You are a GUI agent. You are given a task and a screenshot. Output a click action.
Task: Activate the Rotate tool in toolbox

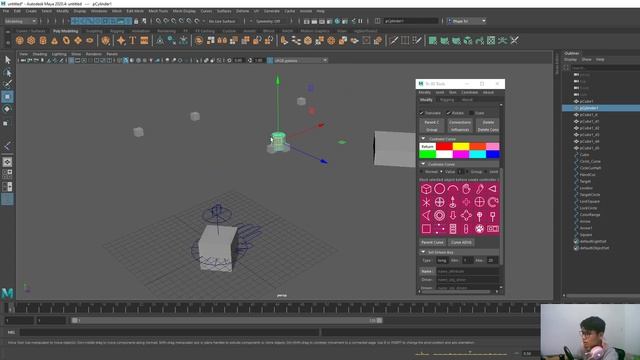point(7,109)
